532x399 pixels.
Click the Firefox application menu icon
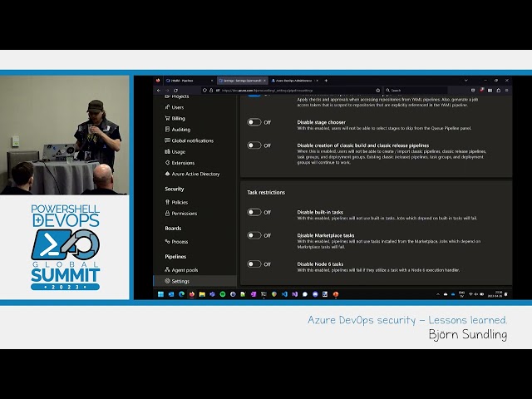tap(506, 91)
